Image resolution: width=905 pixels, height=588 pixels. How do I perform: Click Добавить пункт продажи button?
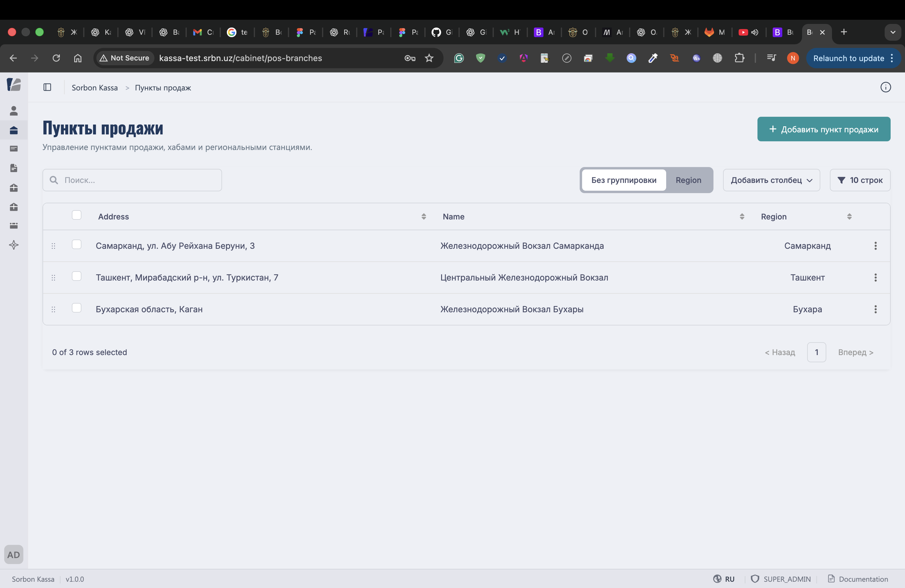tap(824, 129)
